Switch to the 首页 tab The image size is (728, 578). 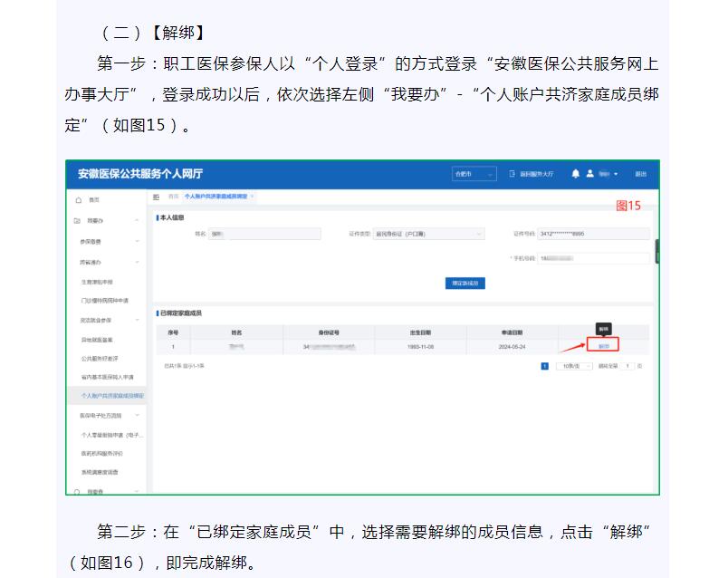172,196
